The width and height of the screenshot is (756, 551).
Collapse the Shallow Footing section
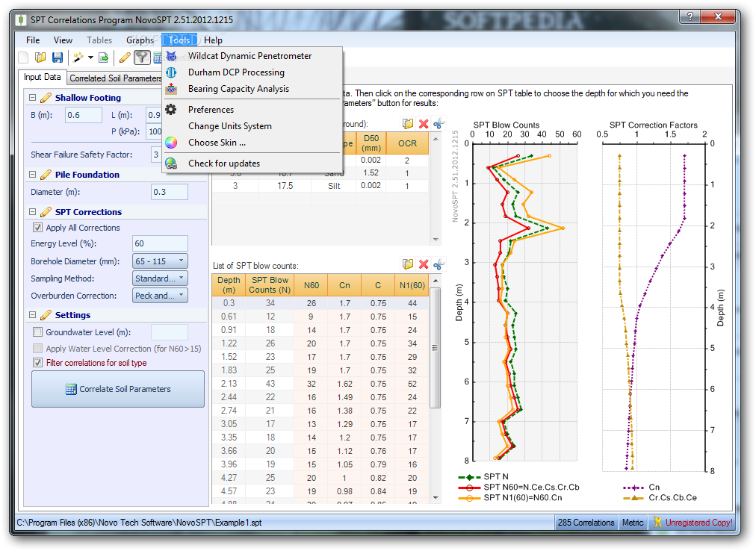32,97
